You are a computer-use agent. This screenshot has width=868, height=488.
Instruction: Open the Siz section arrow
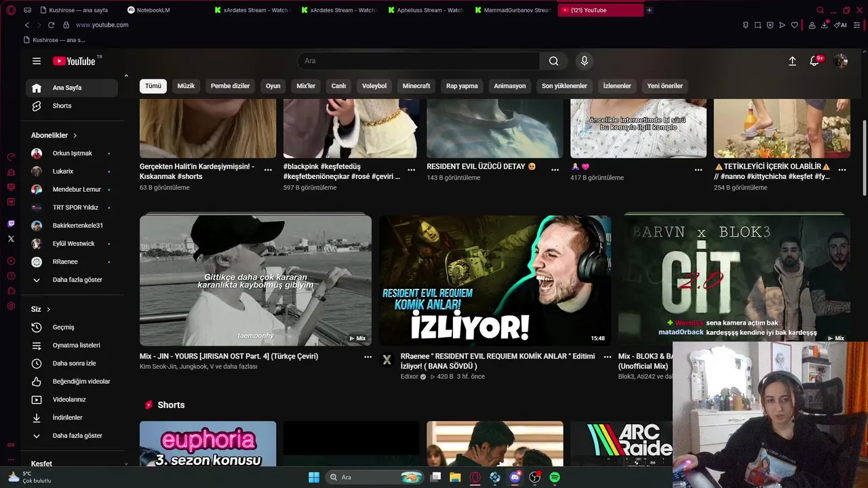point(48,310)
